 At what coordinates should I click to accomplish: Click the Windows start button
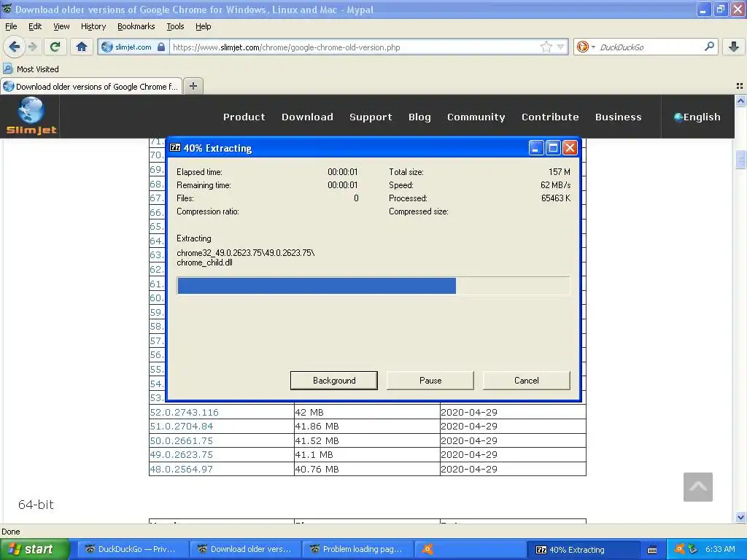click(35, 549)
